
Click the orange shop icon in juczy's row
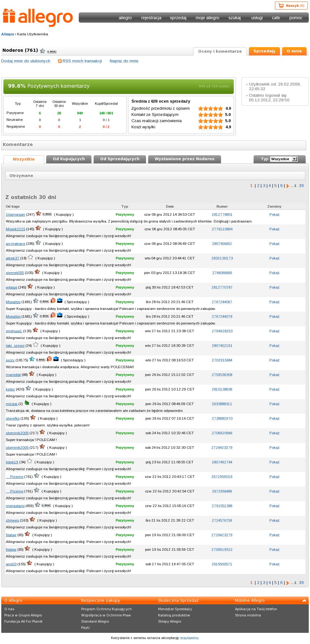click(49, 359)
